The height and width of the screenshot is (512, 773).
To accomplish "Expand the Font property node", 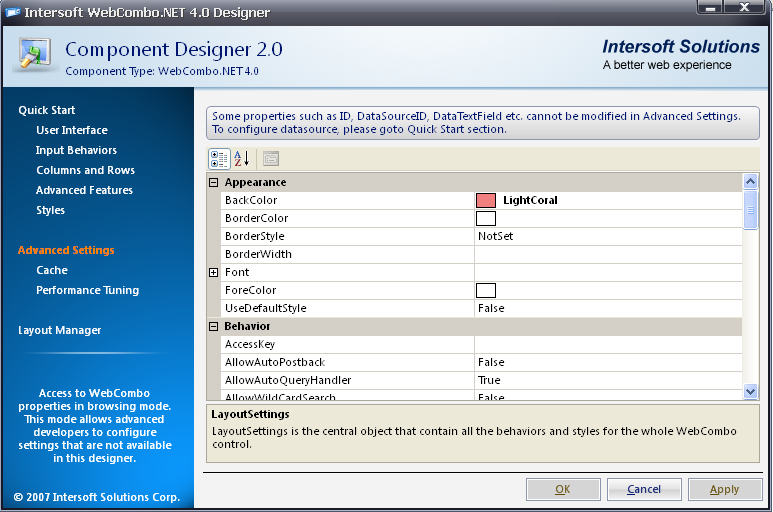I will [213, 272].
